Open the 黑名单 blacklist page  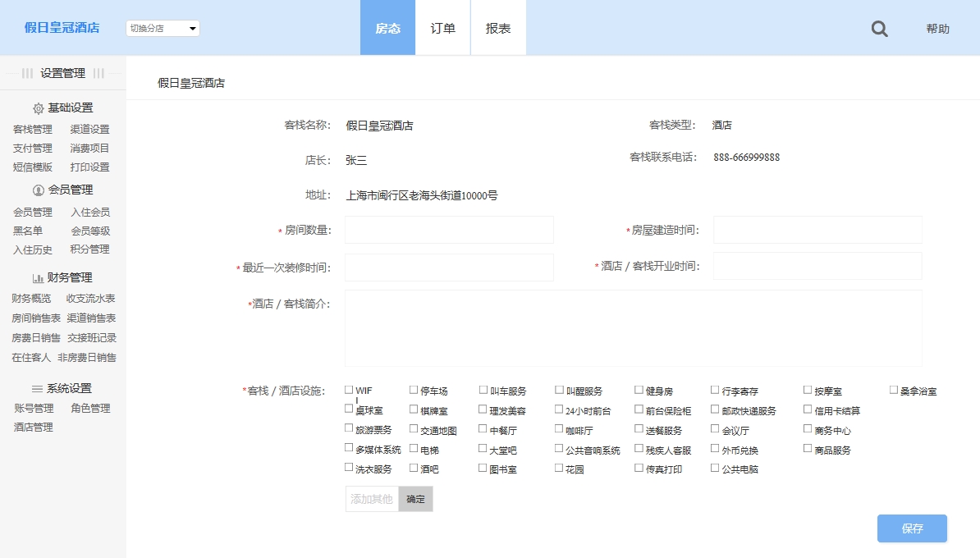click(x=28, y=231)
